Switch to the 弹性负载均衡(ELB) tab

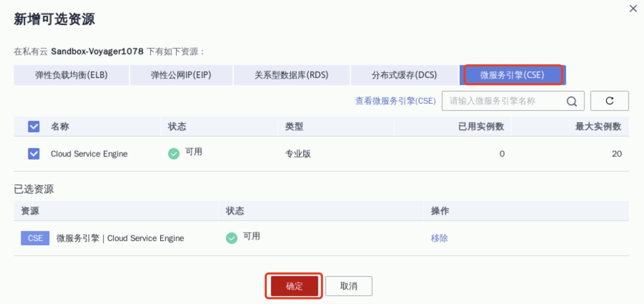point(71,75)
